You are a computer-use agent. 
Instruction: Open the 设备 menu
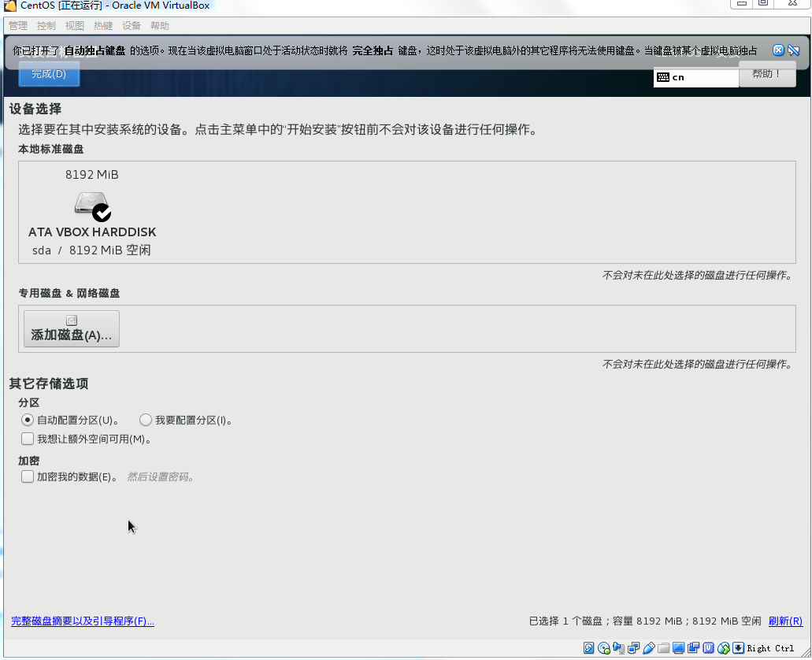pos(132,25)
